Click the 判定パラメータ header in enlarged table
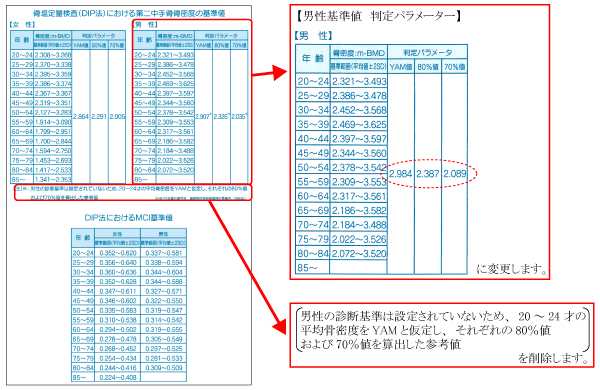The image size is (600, 390). point(427,52)
